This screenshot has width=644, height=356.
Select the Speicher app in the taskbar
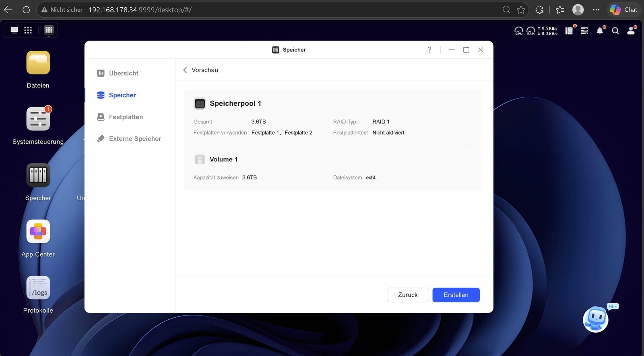pyautogui.click(x=49, y=30)
